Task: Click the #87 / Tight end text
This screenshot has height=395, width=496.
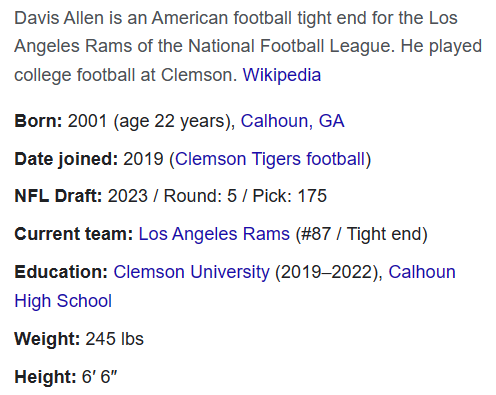Action: pos(362,234)
